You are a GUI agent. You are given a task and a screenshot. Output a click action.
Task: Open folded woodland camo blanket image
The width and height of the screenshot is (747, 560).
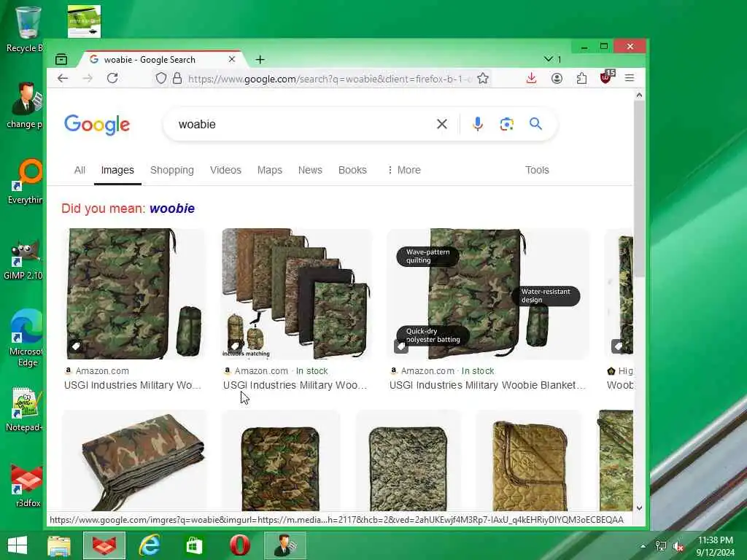[x=135, y=461]
